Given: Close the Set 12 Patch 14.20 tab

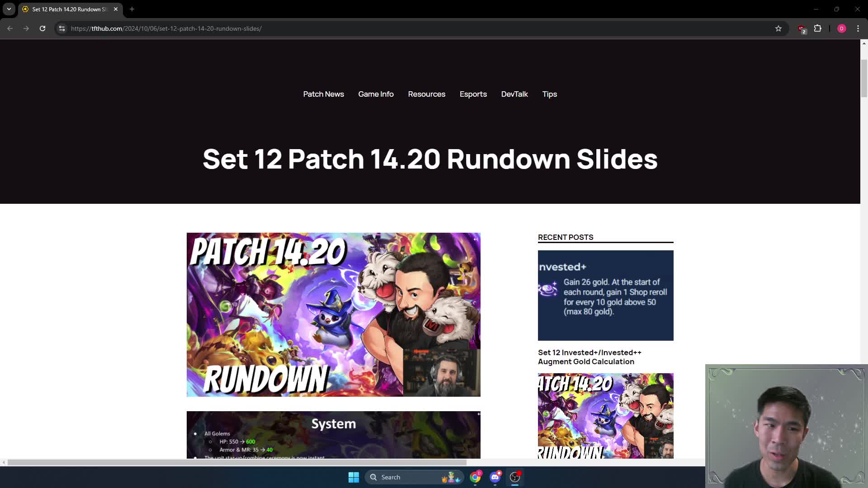Looking at the screenshot, I should pos(116,9).
